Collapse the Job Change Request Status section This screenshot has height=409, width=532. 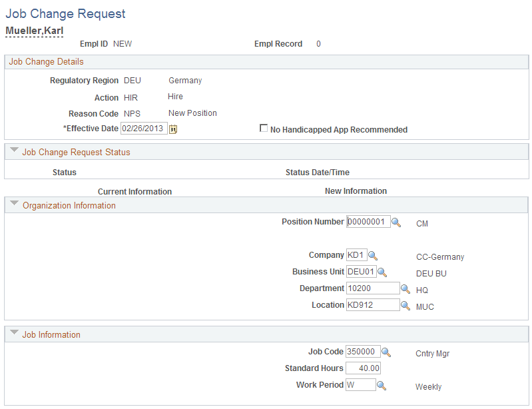click(14, 151)
